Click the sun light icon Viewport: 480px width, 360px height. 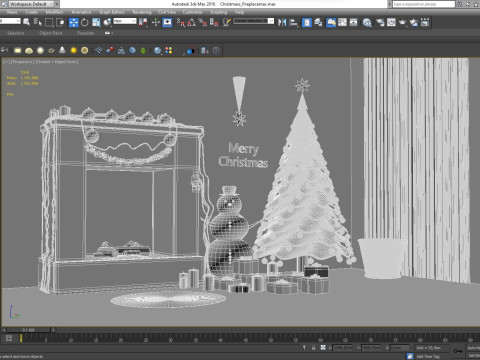coord(74,50)
